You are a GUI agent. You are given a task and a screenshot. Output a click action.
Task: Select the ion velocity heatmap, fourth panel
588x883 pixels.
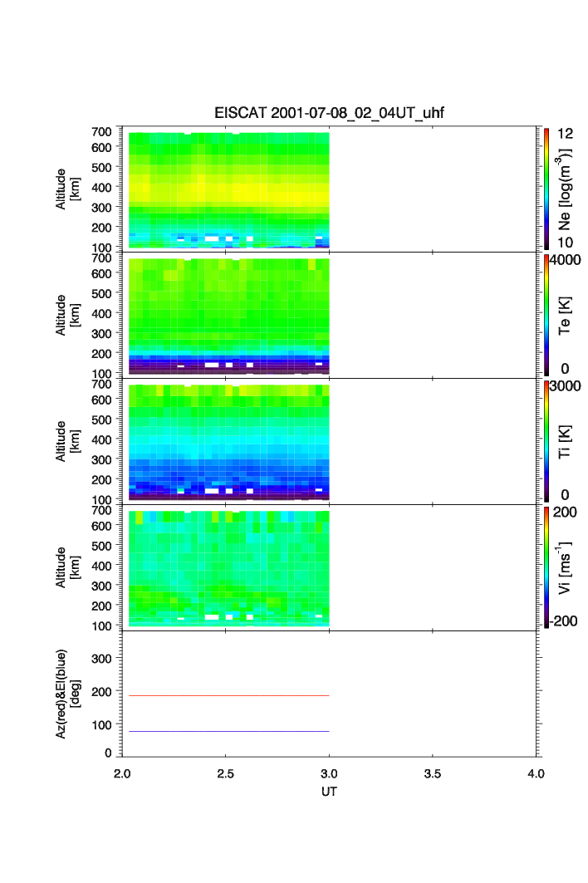(x=228, y=568)
